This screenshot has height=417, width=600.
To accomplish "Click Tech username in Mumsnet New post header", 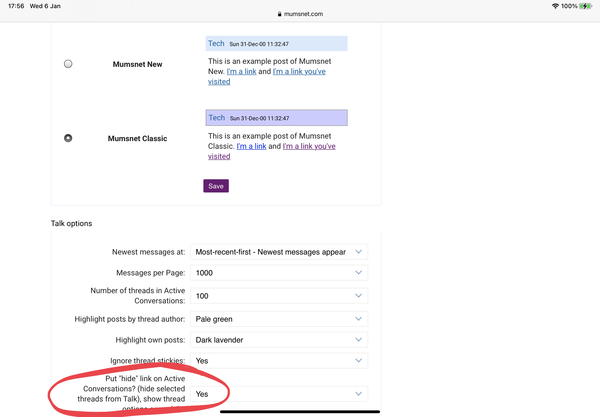I will pos(216,44).
